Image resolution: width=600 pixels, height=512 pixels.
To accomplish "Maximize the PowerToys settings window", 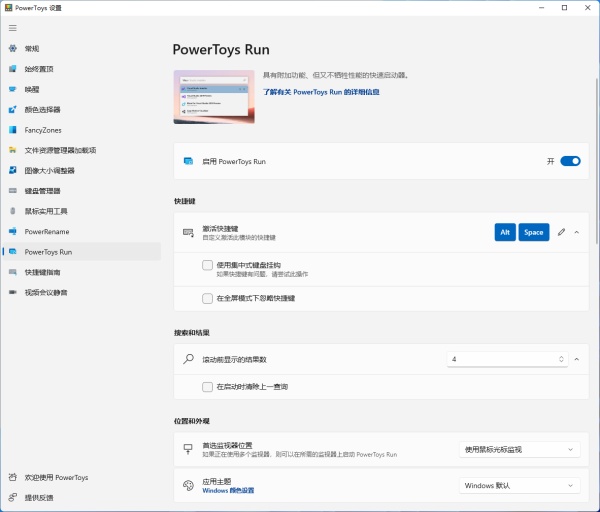I will 564,8.
